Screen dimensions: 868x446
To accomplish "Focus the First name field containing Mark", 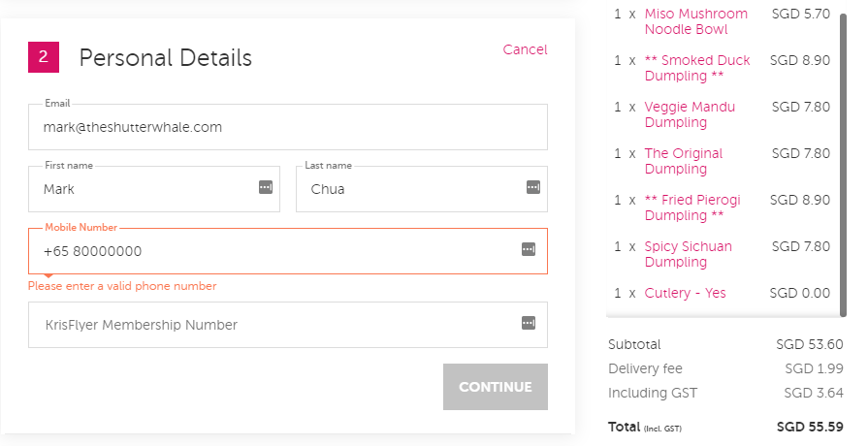I will (x=154, y=189).
